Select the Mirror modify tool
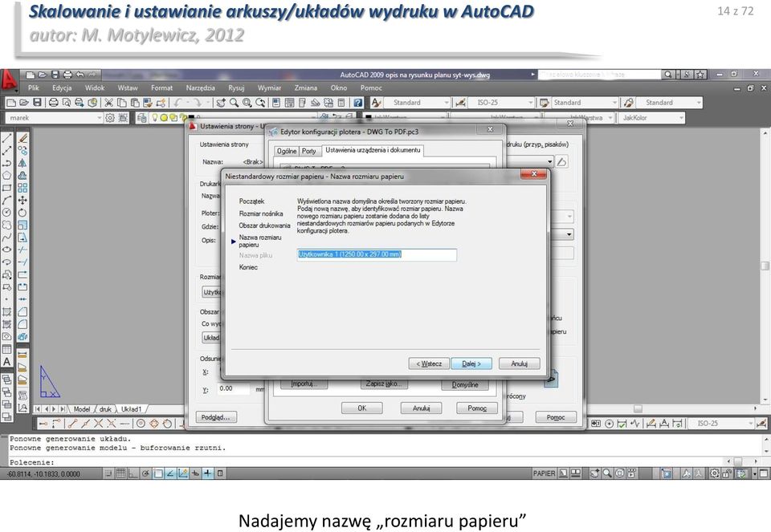 (22, 163)
